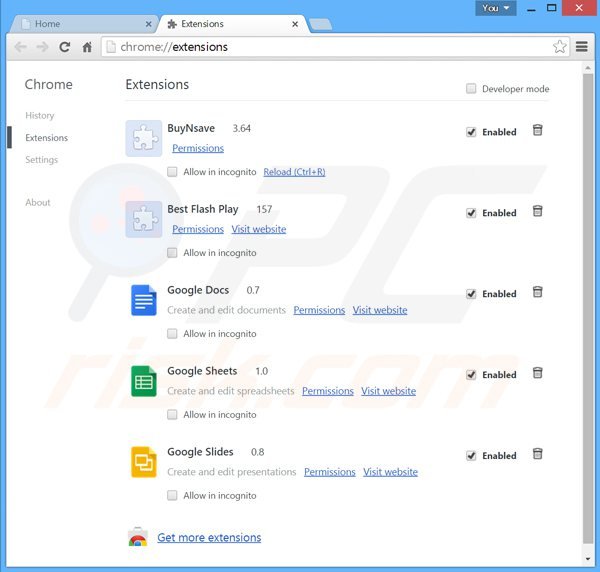The image size is (600, 572).
Task: Maximize the Chrome window
Action: point(551,8)
